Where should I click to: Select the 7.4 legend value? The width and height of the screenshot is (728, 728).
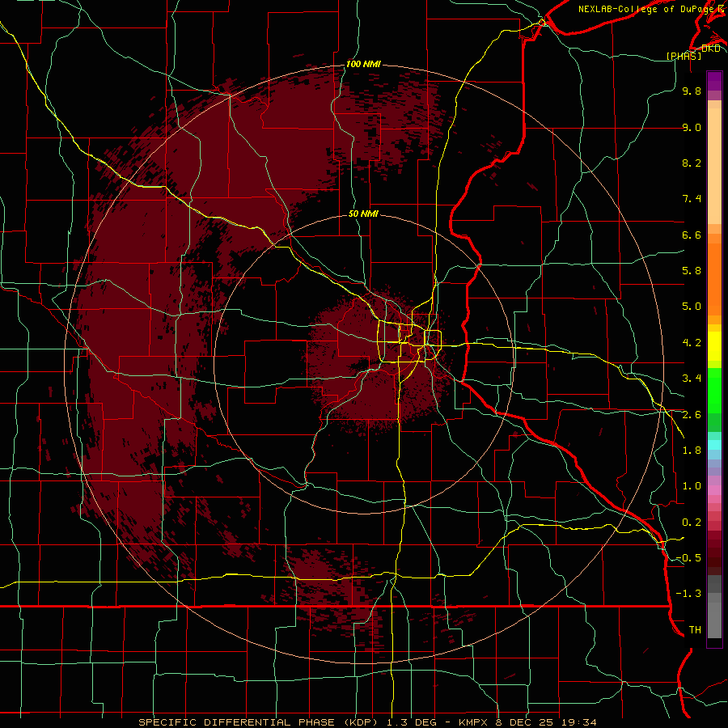click(692, 199)
